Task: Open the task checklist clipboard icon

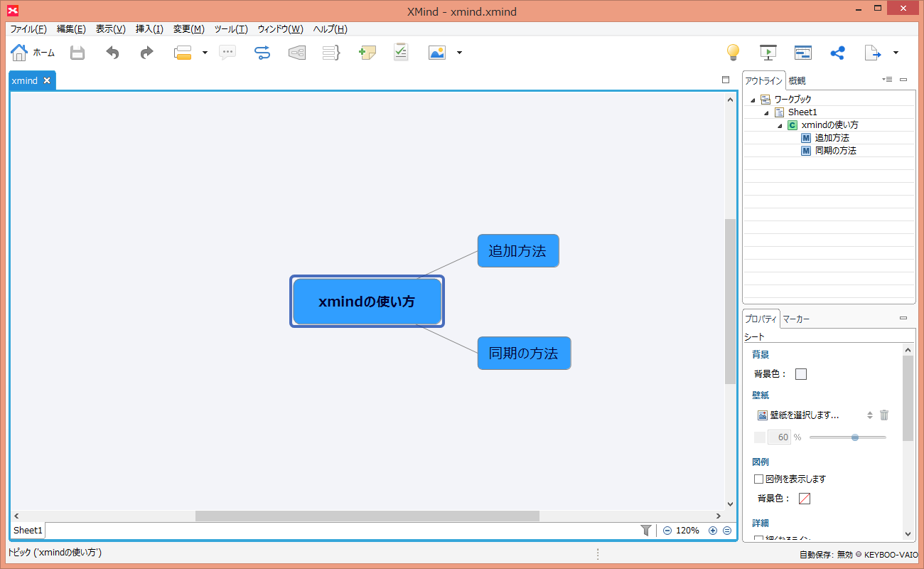Action: tap(401, 52)
